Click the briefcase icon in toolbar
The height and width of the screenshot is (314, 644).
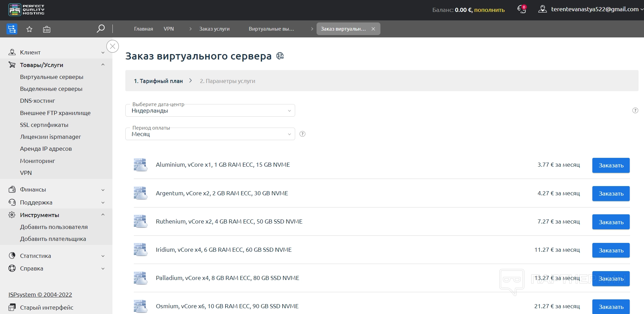[x=47, y=30]
